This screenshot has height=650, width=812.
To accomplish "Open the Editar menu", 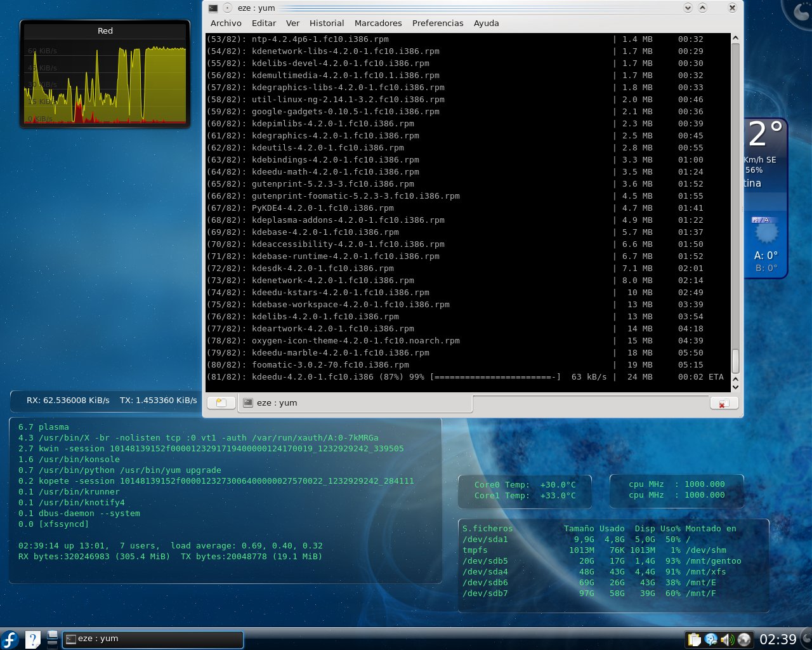I will [x=264, y=23].
